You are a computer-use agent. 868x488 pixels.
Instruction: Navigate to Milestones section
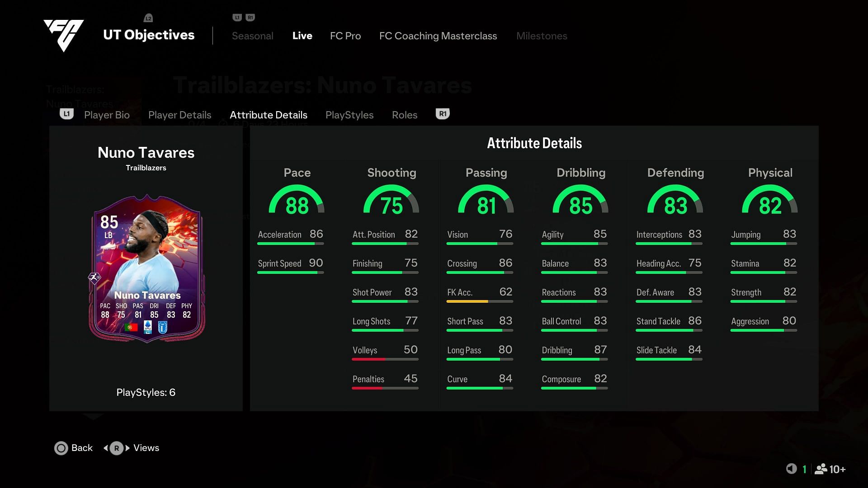click(x=541, y=36)
